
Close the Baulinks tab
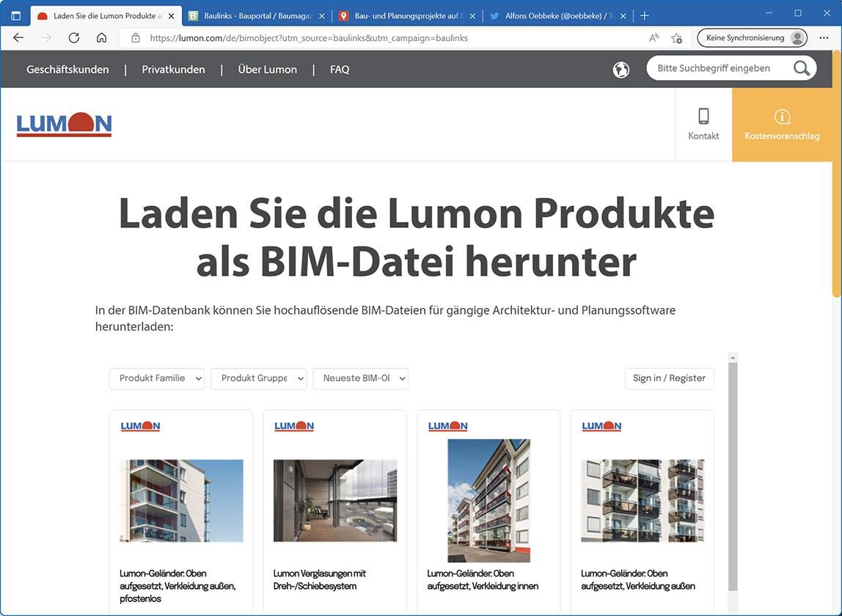322,16
